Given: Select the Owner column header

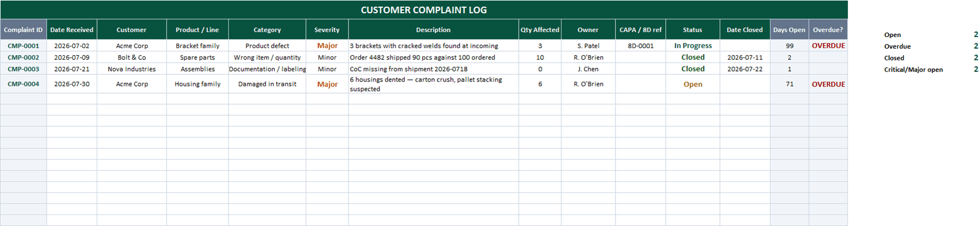Looking at the screenshot, I should click(x=588, y=30).
